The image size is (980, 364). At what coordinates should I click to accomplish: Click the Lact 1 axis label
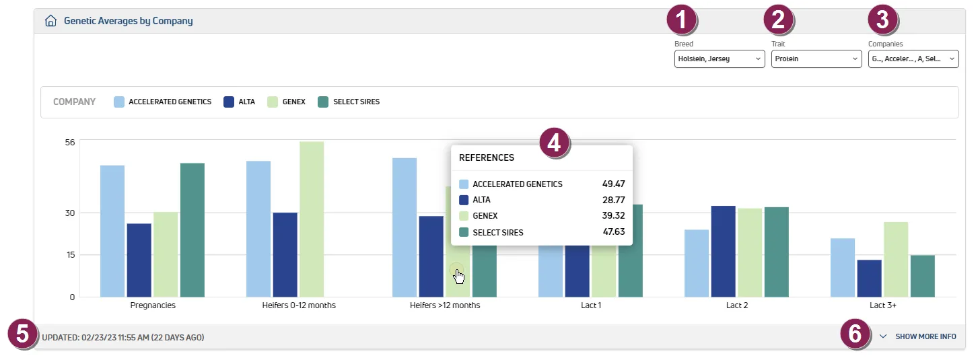pos(590,305)
